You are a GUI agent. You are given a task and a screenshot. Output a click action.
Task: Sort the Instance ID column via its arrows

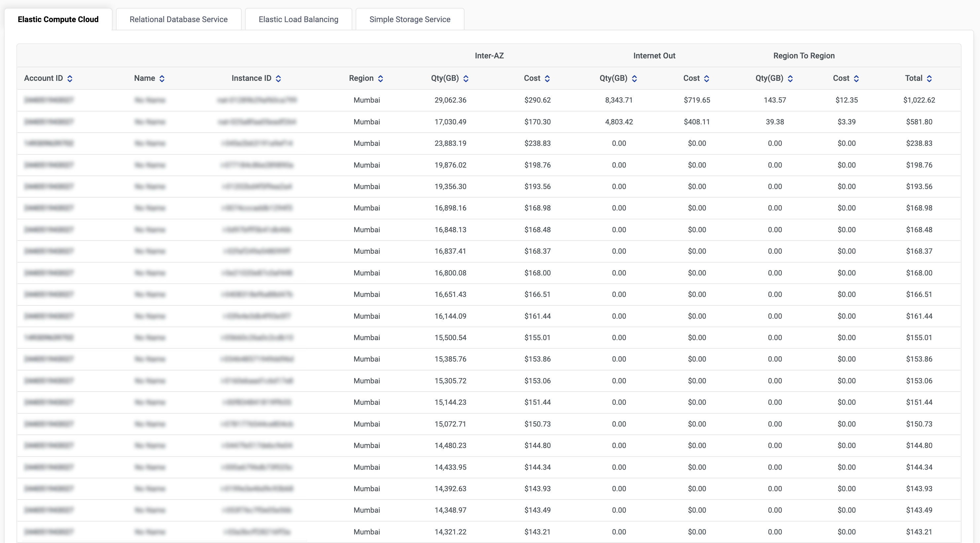click(278, 79)
